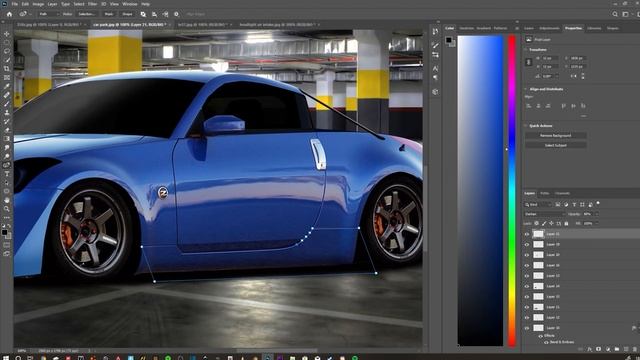
Task: Collapse the Align and Distribute section
Action: 526,89
